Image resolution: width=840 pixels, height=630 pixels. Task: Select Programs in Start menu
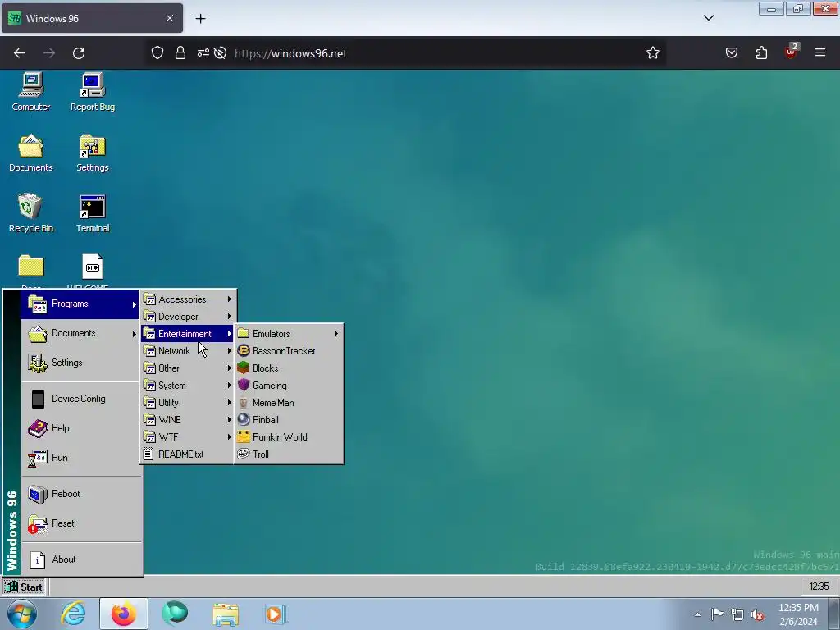pos(80,304)
